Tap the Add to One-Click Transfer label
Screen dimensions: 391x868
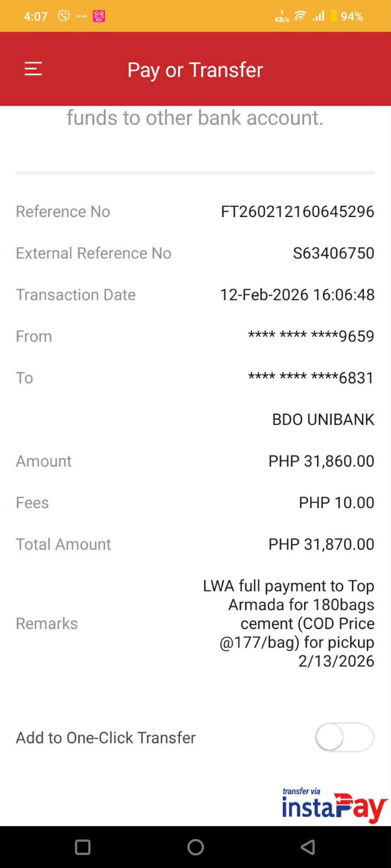106,737
